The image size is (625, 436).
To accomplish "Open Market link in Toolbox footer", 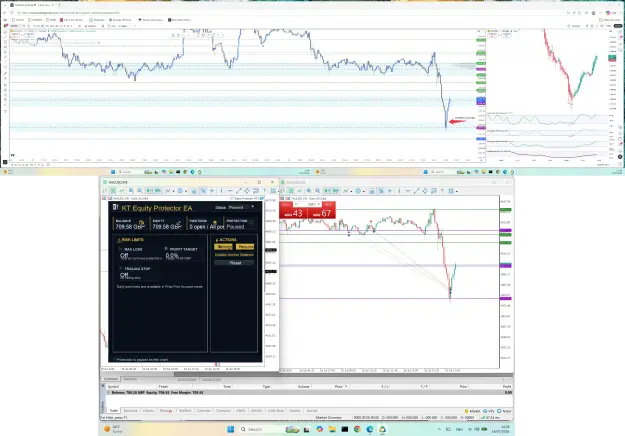I will (x=472, y=411).
